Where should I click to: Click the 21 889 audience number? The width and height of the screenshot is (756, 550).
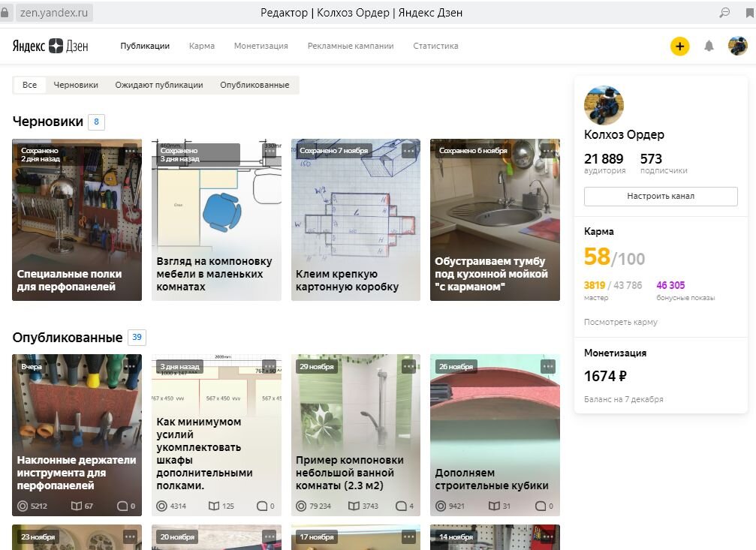604,158
